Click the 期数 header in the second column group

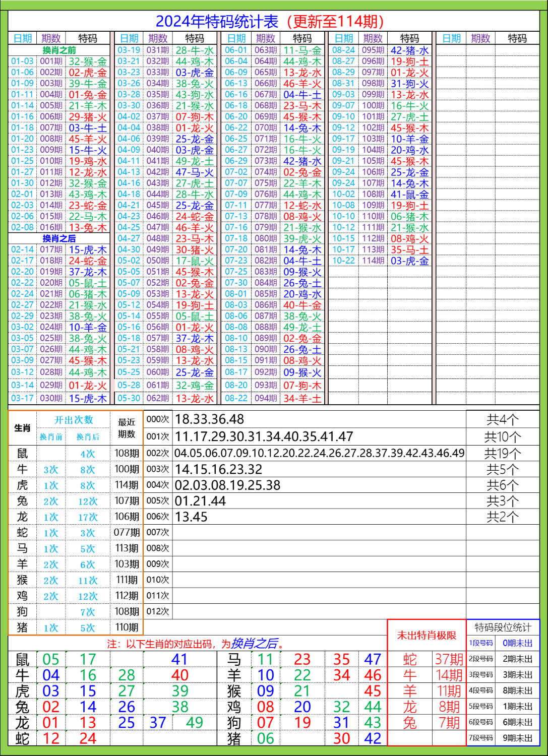pos(157,37)
